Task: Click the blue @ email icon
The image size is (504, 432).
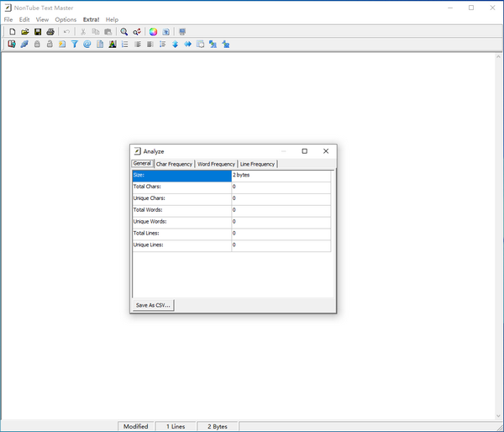Action: (87, 45)
